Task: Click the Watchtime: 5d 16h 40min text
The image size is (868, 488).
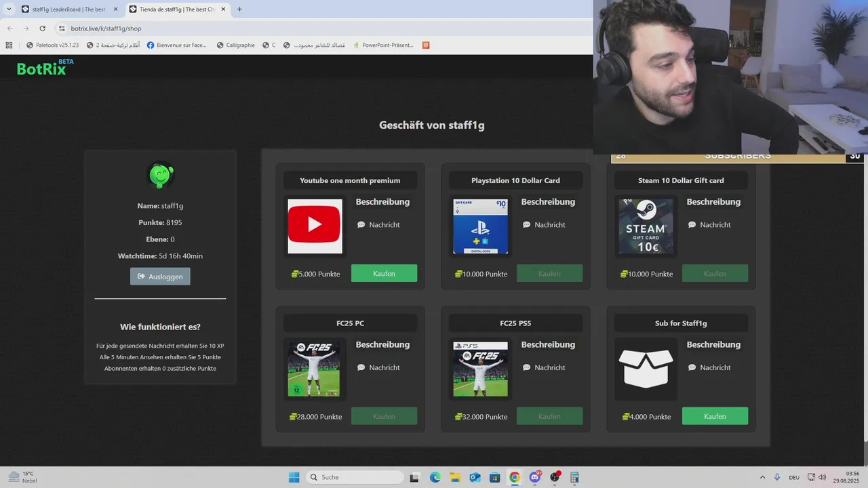Action: coord(160,256)
